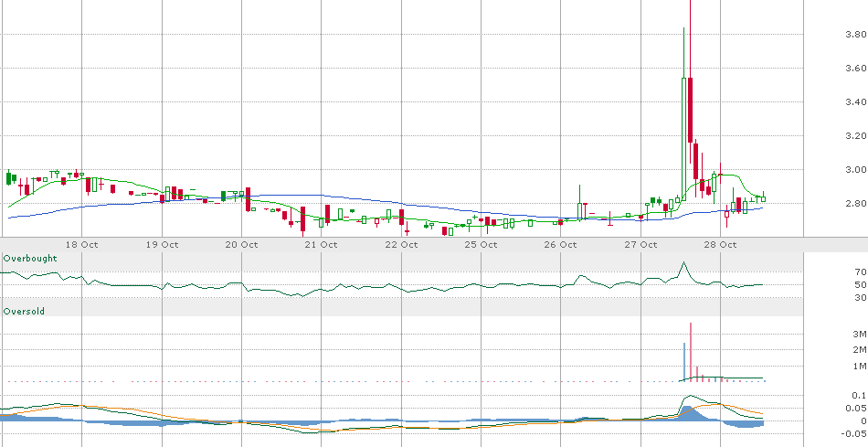Select the 27 Oct date label

pos(641,244)
